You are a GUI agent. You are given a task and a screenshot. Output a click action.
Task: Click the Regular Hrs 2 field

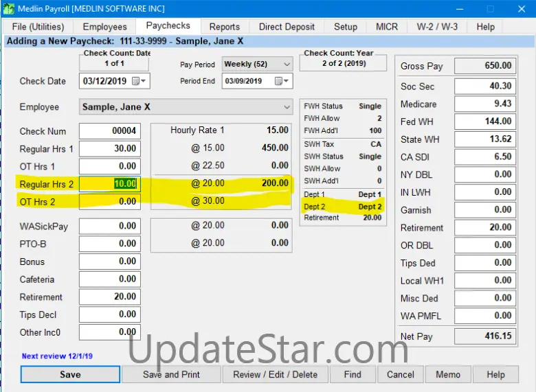click(x=110, y=184)
